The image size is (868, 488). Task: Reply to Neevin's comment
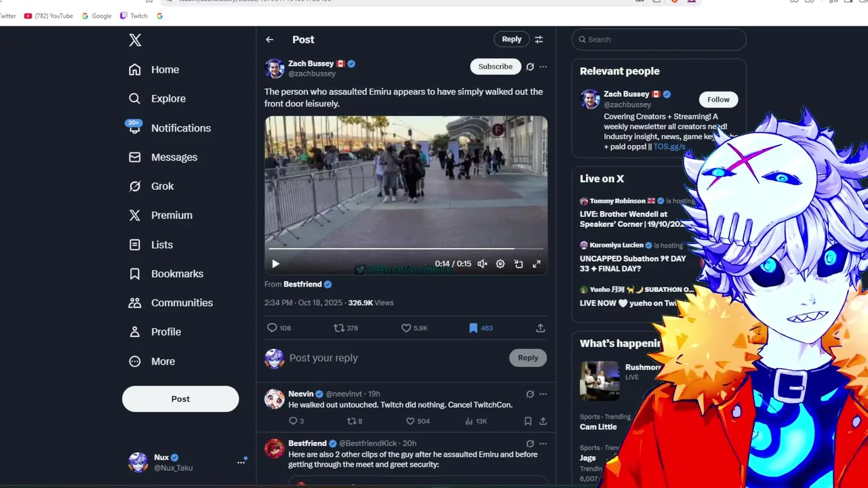click(x=296, y=421)
